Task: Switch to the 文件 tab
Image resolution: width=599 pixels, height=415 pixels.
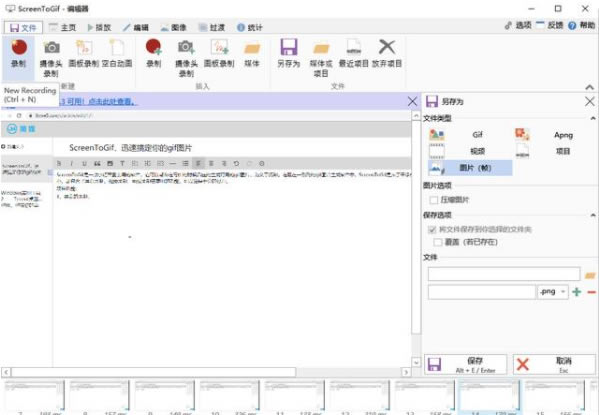Action: tap(23, 28)
